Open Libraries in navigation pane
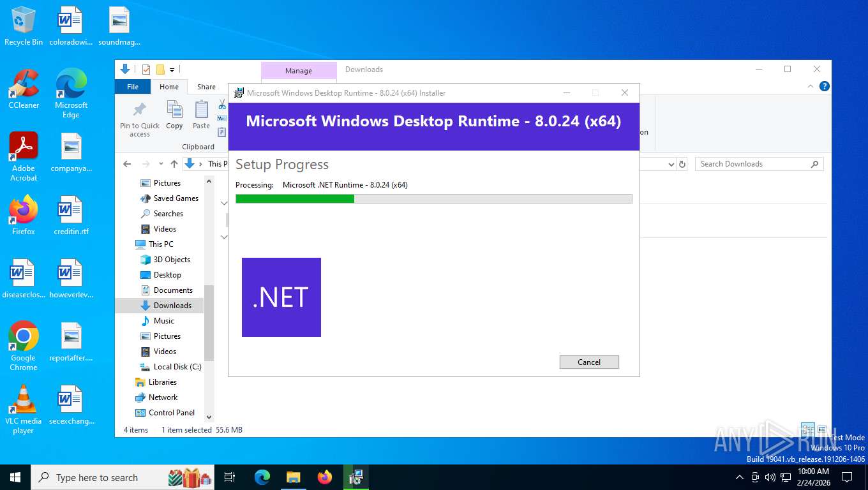This screenshot has width=868, height=490. tap(156, 382)
